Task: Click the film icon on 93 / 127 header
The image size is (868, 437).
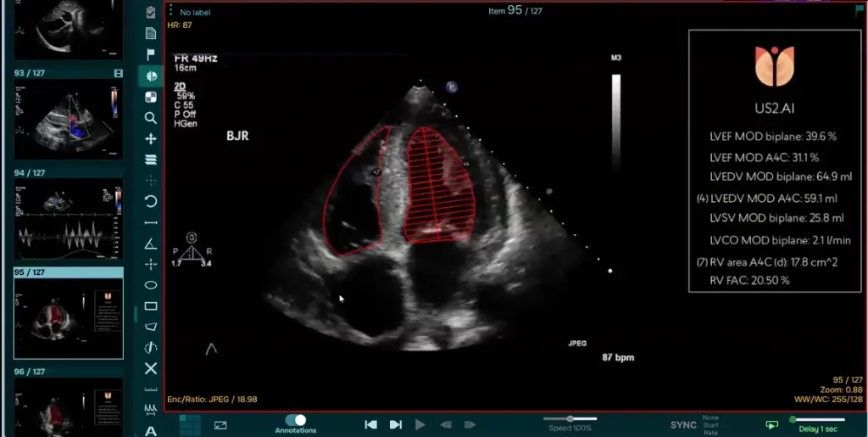Action: pos(118,73)
